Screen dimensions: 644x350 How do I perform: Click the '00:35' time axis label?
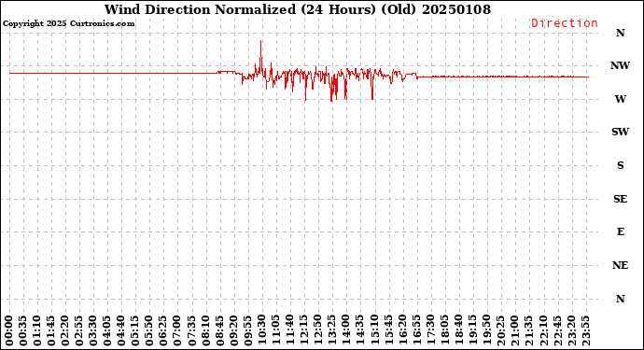coord(23,331)
